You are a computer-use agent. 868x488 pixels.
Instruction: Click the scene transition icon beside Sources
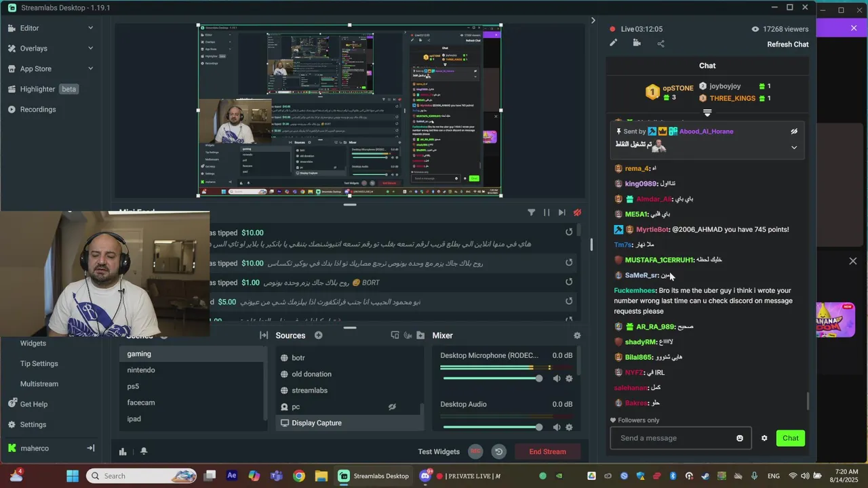pos(264,335)
